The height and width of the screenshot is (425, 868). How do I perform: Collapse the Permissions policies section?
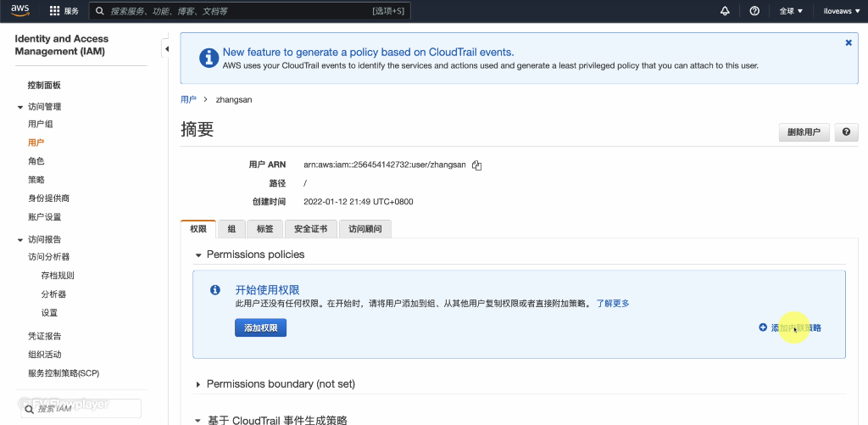(198, 254)
